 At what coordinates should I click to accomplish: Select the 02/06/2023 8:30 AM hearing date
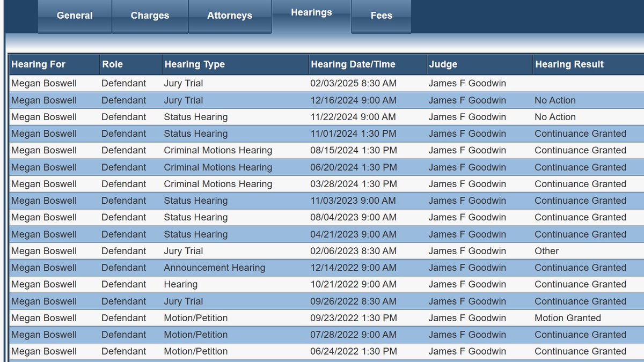click(353, 251)
